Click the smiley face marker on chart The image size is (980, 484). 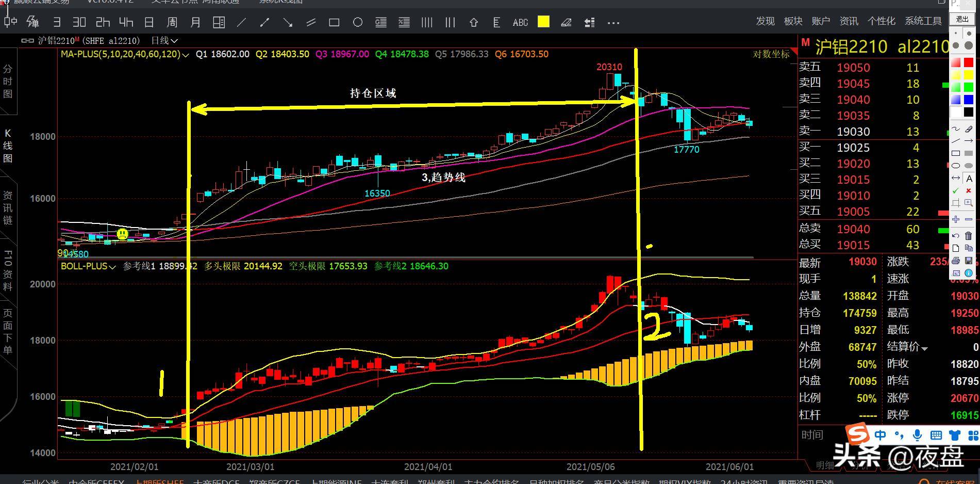122,234
